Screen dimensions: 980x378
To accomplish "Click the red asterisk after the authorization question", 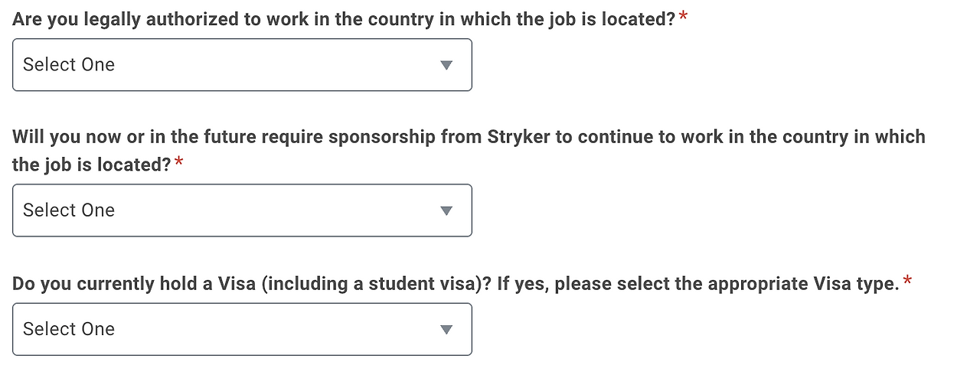I will click(683, 18).
